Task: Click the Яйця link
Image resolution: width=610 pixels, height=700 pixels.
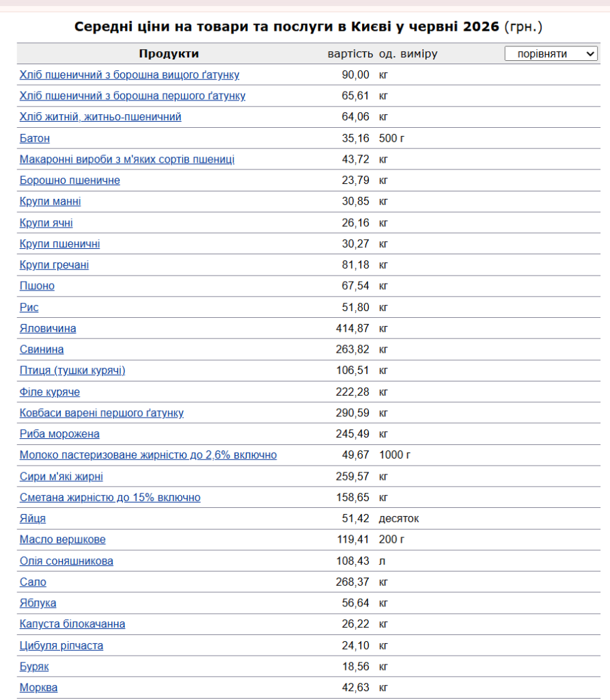Action: 33,518
